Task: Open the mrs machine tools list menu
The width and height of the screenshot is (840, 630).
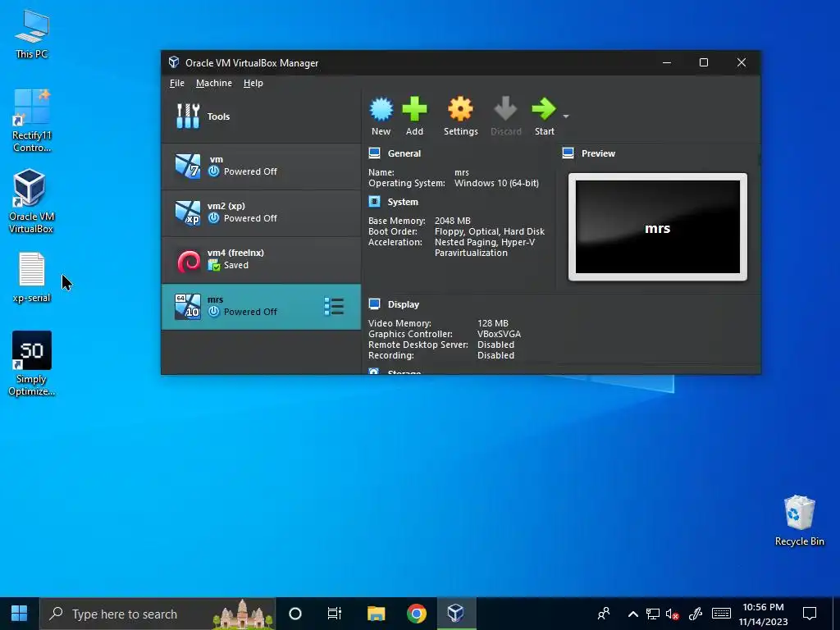Action: pos(334,307)
